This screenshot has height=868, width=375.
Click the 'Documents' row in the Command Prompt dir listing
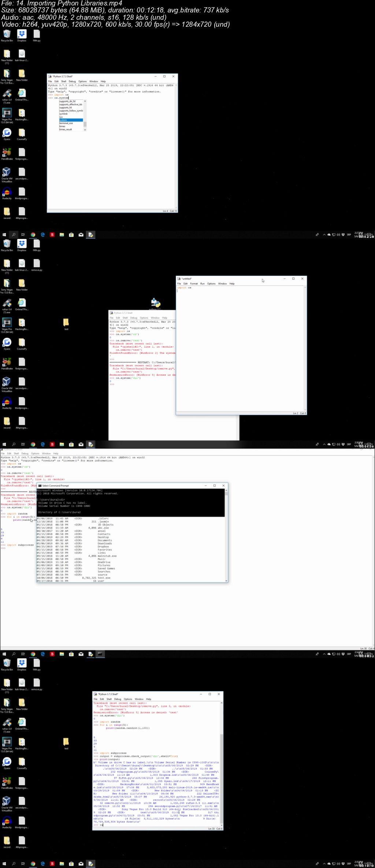coord(74,540)
